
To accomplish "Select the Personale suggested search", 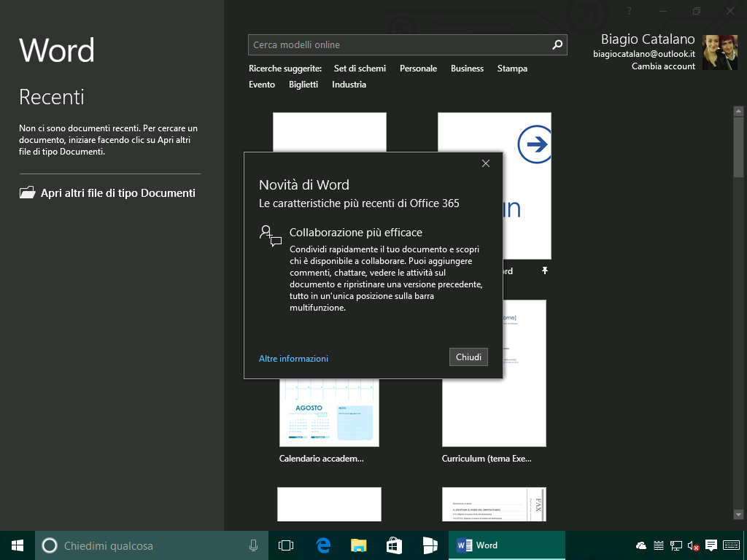I will pos(418,69).
